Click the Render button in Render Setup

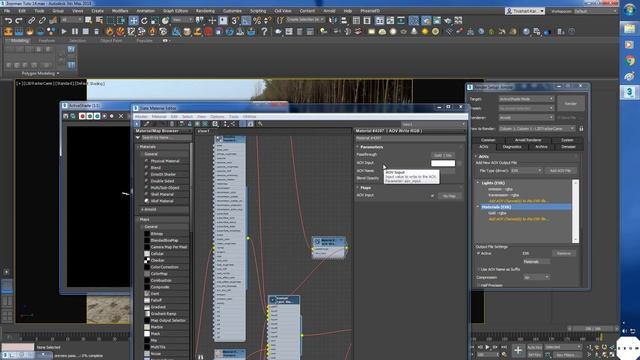coord(570,104)
